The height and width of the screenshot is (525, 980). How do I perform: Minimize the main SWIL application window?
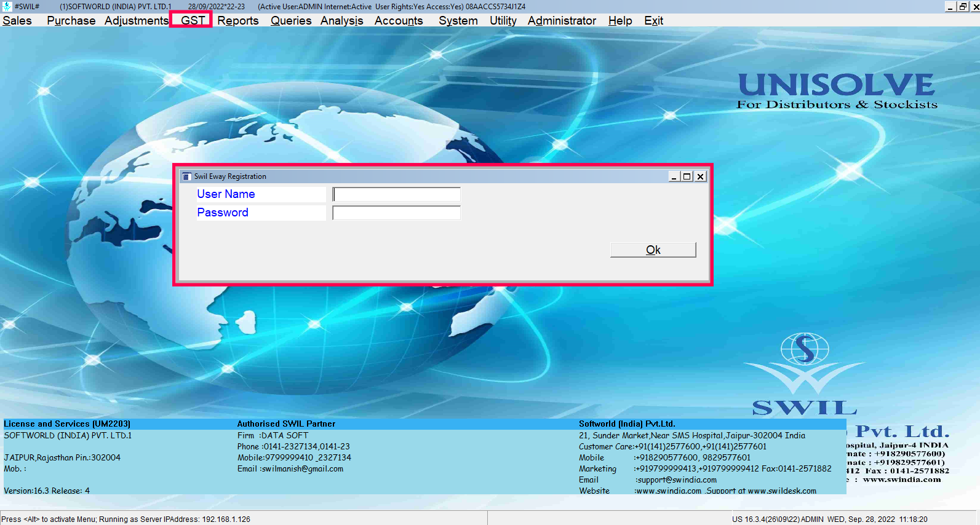(x=950, y=6)
